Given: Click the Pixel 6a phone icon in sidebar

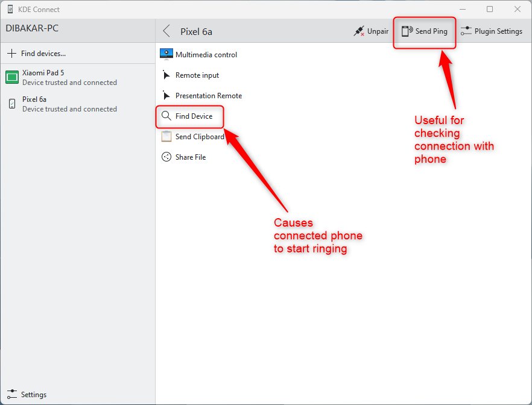Looking at the screenshot, I should pos(12,104).
